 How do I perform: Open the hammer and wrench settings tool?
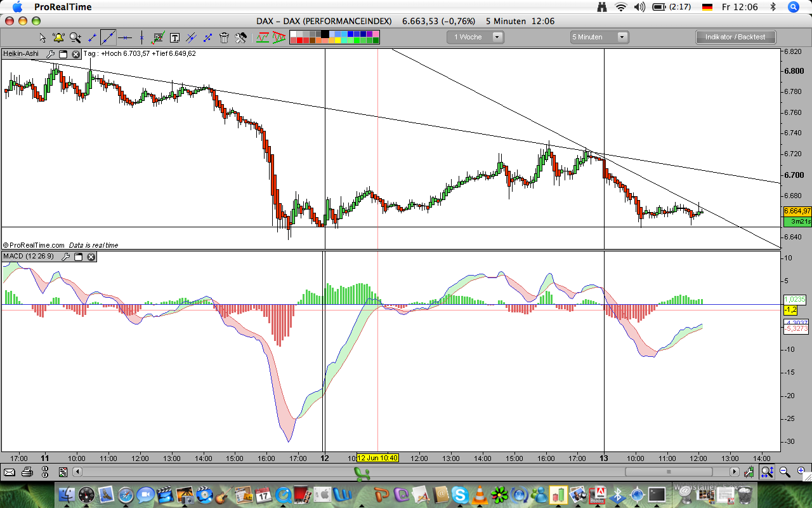240,37
